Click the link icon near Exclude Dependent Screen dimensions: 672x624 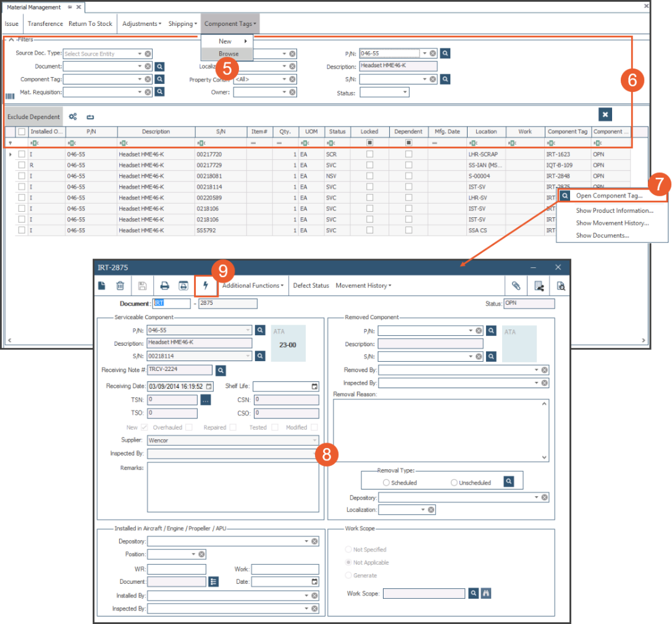click(x=90, y=117)
